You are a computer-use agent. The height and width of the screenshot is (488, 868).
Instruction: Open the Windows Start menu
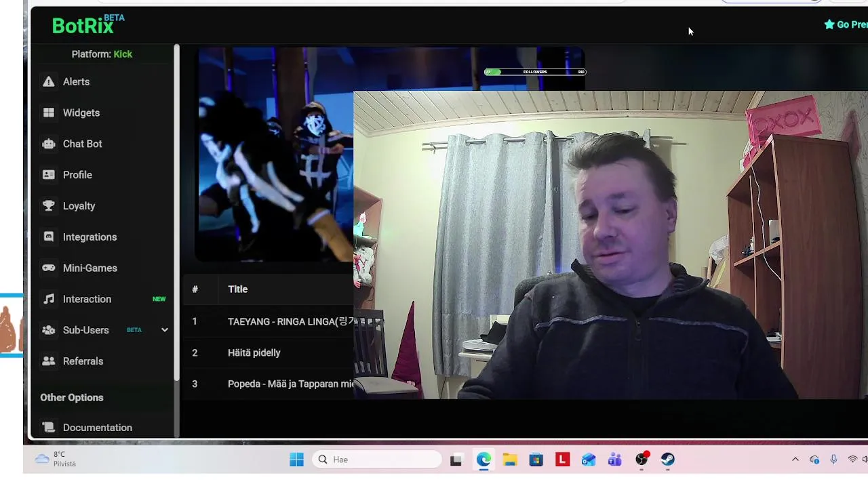pos(296,460)
